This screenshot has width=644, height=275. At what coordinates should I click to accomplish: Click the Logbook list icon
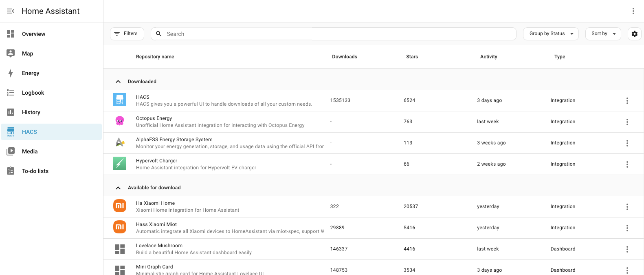point(11,93)
